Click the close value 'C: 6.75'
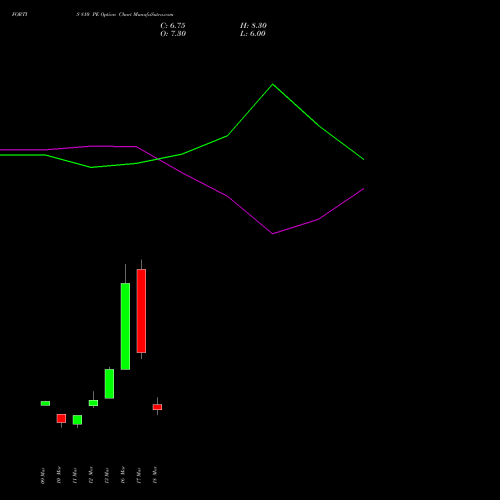 coord(173,26)
